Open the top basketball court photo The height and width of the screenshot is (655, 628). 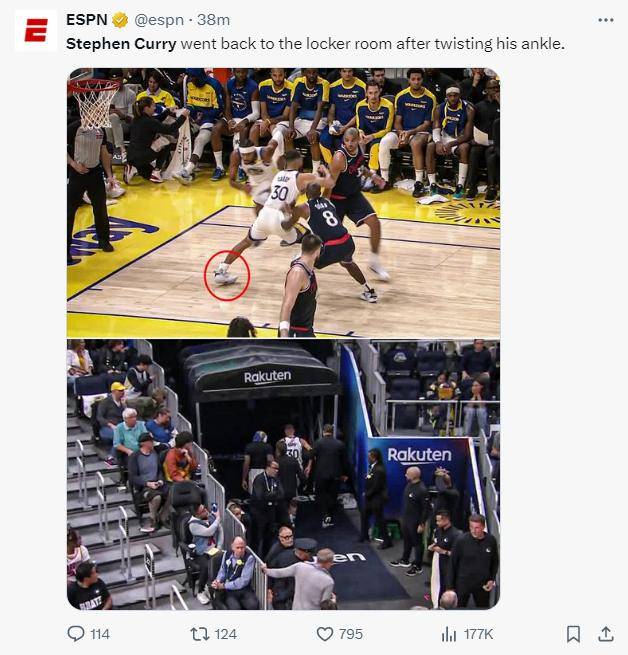pyautogui.click(x=283, y=203)
